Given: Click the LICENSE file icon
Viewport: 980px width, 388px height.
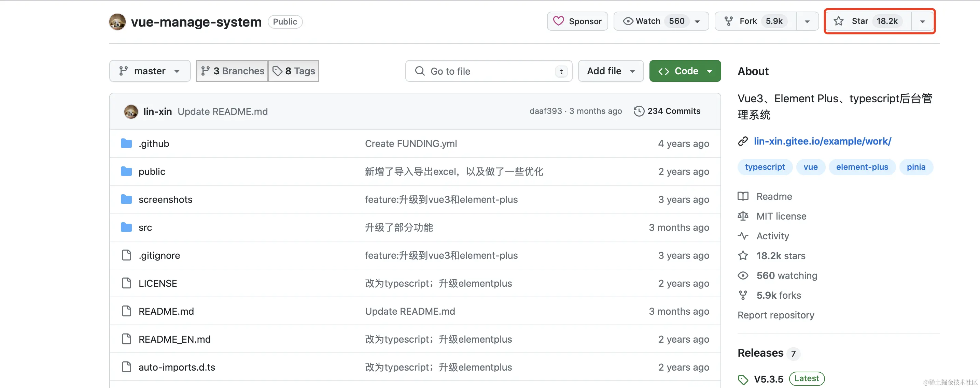Looking at the screenshot, I should [x=126, y=283].
